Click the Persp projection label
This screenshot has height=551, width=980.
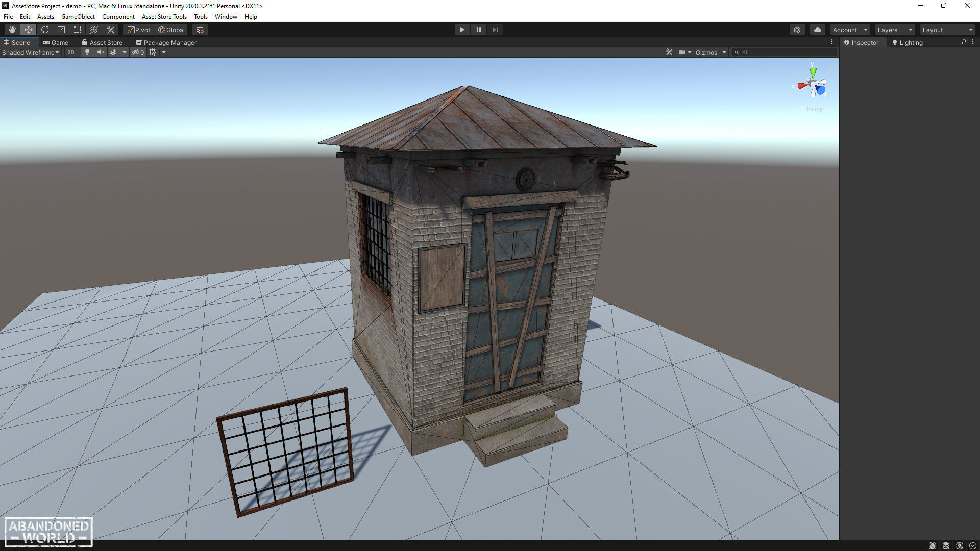[815, 109]
